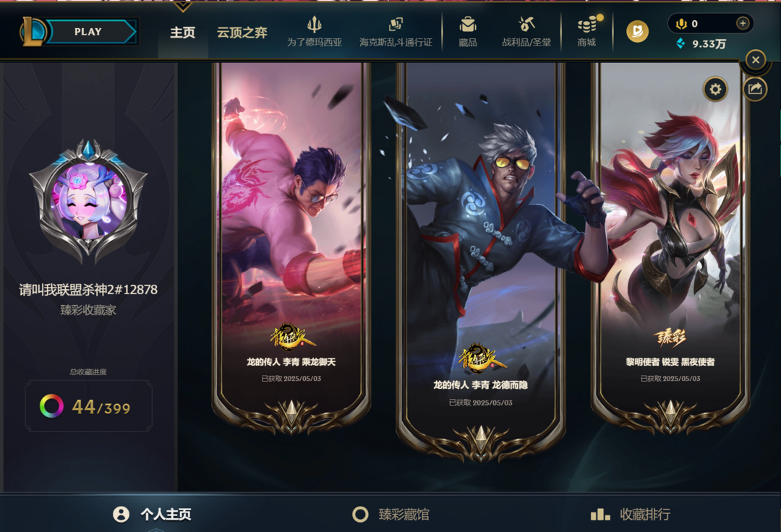The image size is (781, 532).
Task: Open the 藏品 collection backpack icon
Action: point(468,25)
